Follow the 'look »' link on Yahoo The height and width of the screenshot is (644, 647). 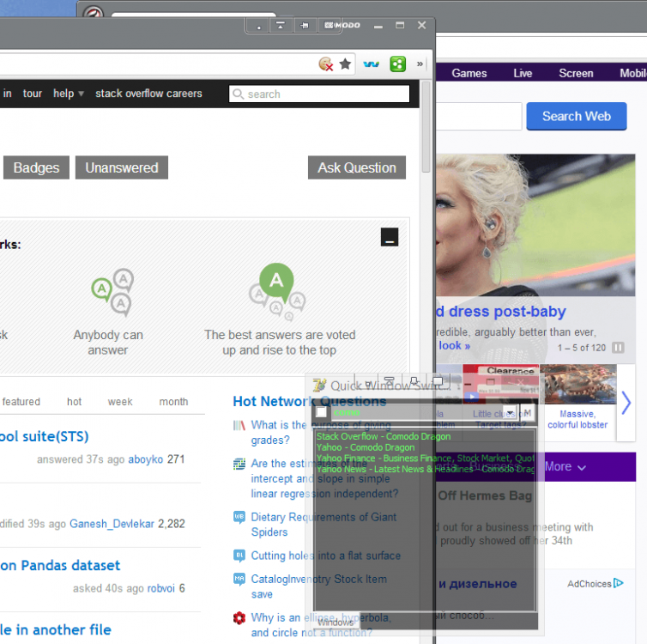454,345
